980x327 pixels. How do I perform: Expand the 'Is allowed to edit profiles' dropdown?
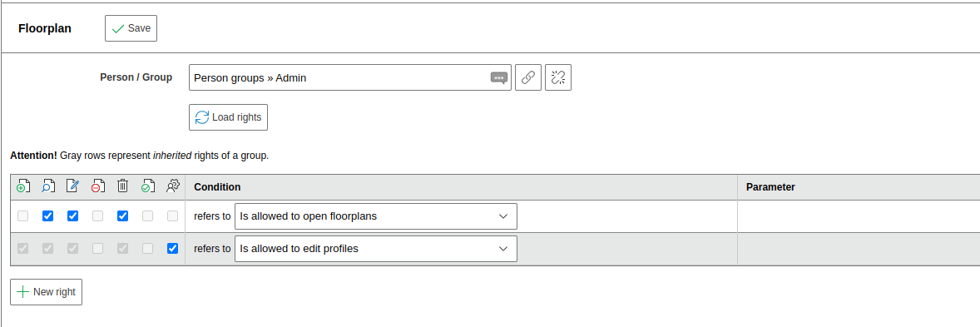(376, 249)
